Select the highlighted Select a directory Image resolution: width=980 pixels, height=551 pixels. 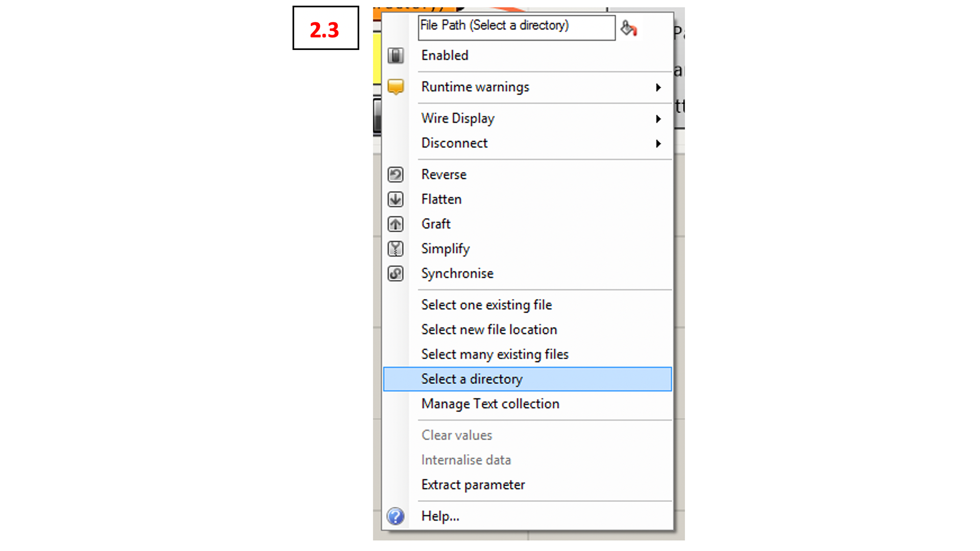527,378
